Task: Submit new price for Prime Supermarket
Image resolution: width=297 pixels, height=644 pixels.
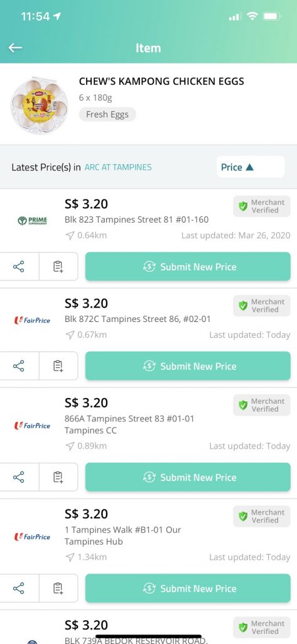Action: click(x=188, y=267)
